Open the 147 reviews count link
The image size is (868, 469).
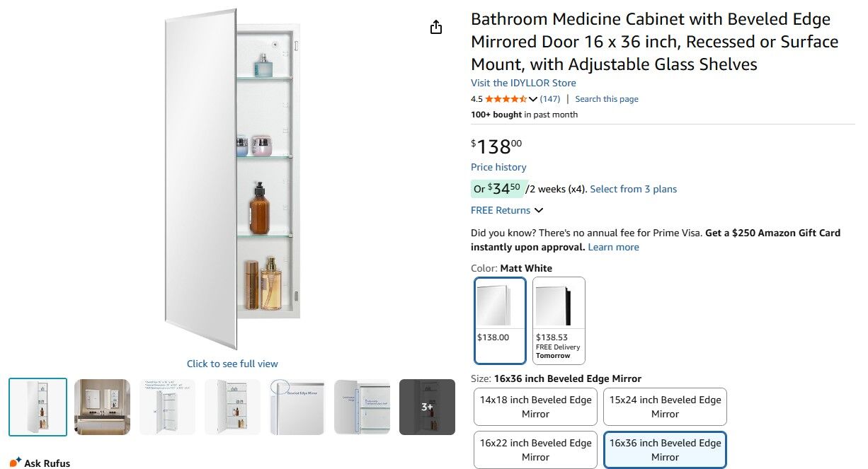pos(550,99)
